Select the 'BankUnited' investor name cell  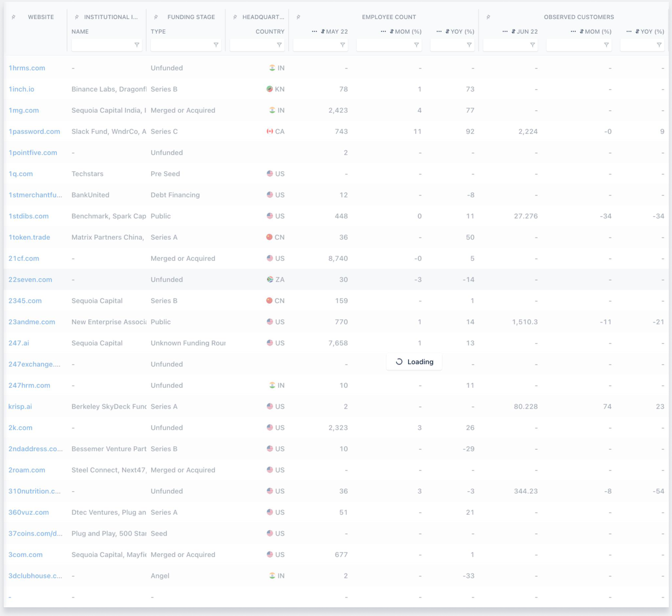[x=90, y=195]
